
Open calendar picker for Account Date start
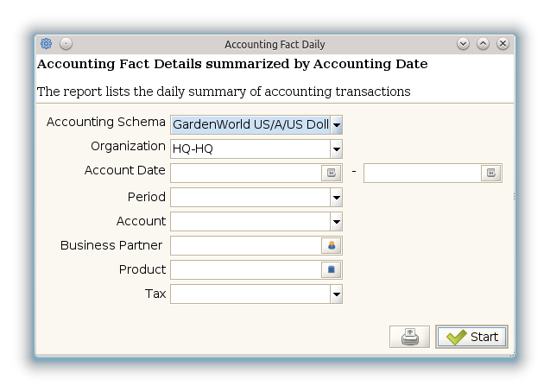tap(332, 173)
